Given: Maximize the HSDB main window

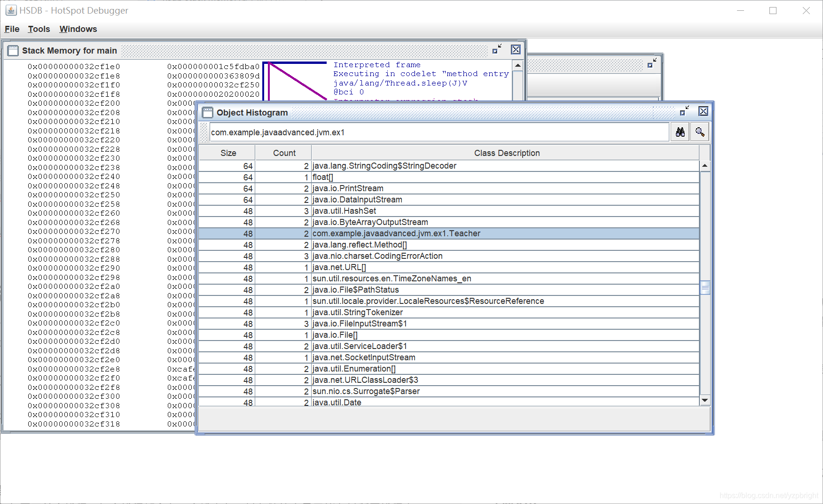Looking at the screenshot, I should pos(773,10).
